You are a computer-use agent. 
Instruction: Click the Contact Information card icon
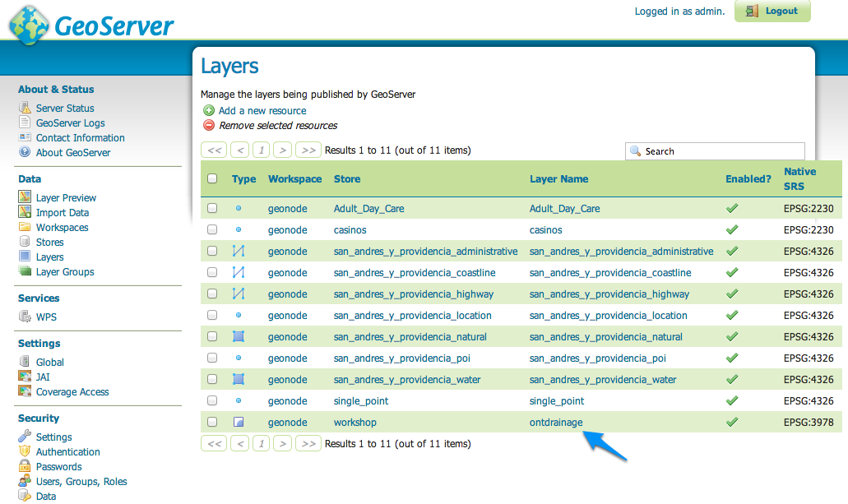25,137
